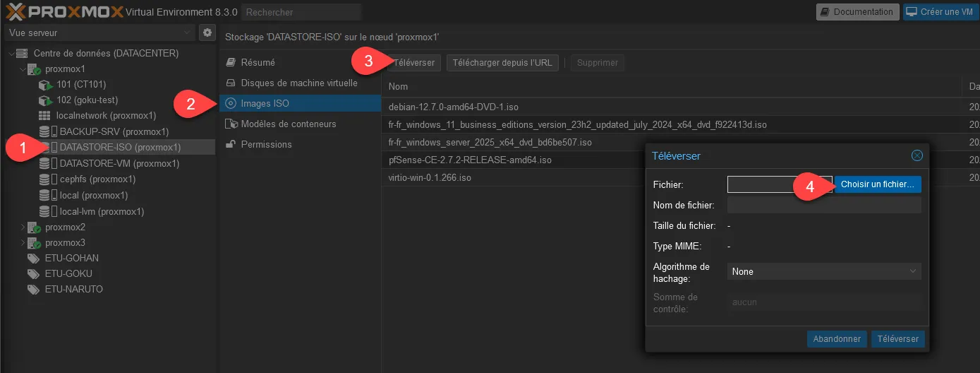
Task: Go to Permissions section
Action: 266,144
